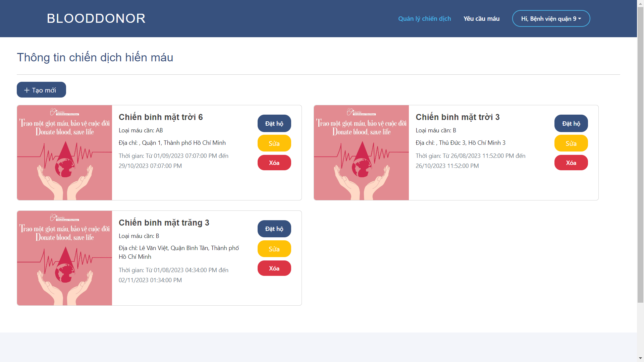Screen dimensions: 644x362
Task: Click the Tạo mới button
Action: click(x=41, y=90)
